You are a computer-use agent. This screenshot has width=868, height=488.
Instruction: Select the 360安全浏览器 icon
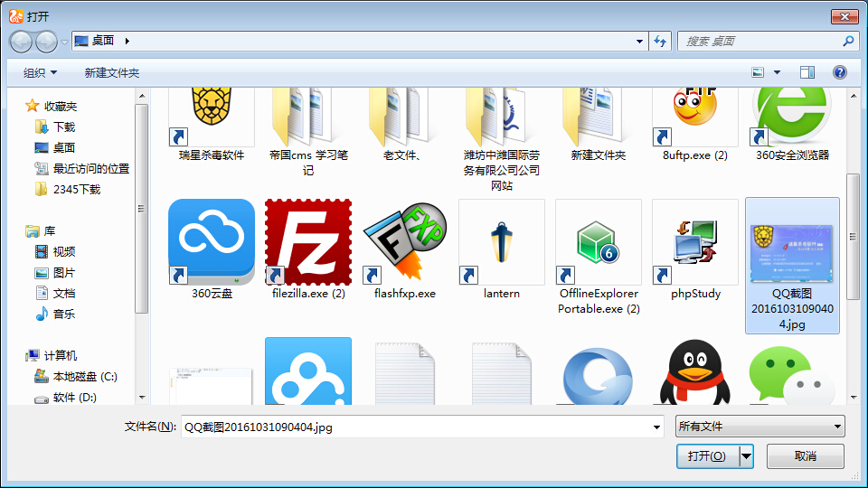[x=792, y=117]
